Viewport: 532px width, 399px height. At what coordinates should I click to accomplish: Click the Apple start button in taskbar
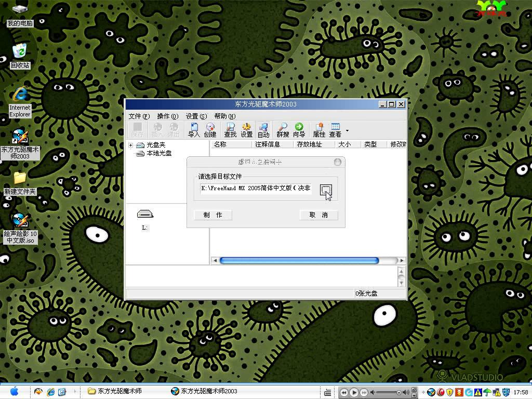pos(14,392)
